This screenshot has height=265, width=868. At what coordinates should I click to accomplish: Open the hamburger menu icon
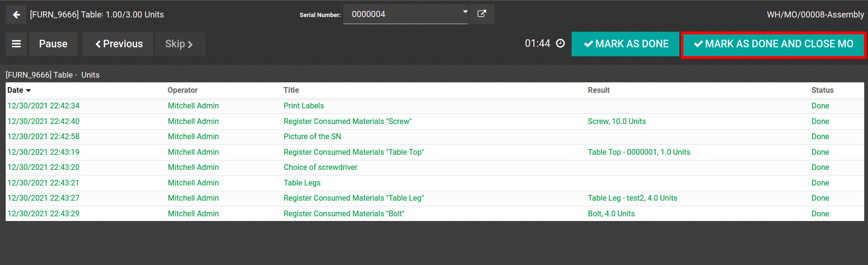[16, 44]
